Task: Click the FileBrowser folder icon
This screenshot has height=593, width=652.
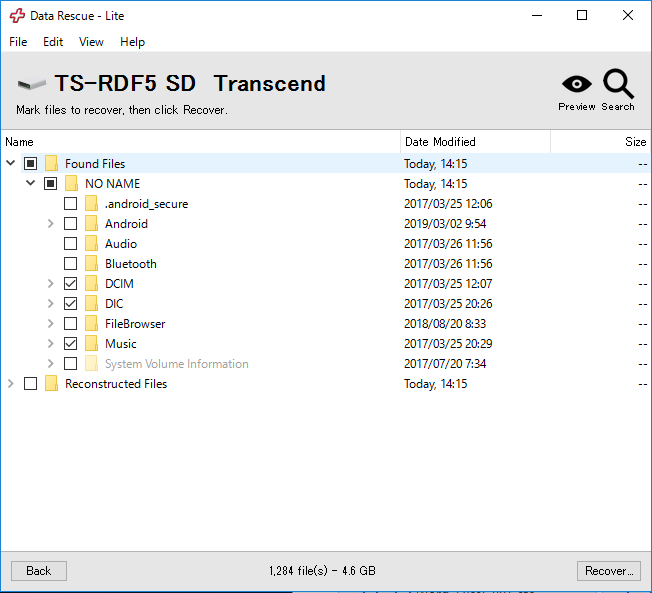Action: tap(91, 324)
